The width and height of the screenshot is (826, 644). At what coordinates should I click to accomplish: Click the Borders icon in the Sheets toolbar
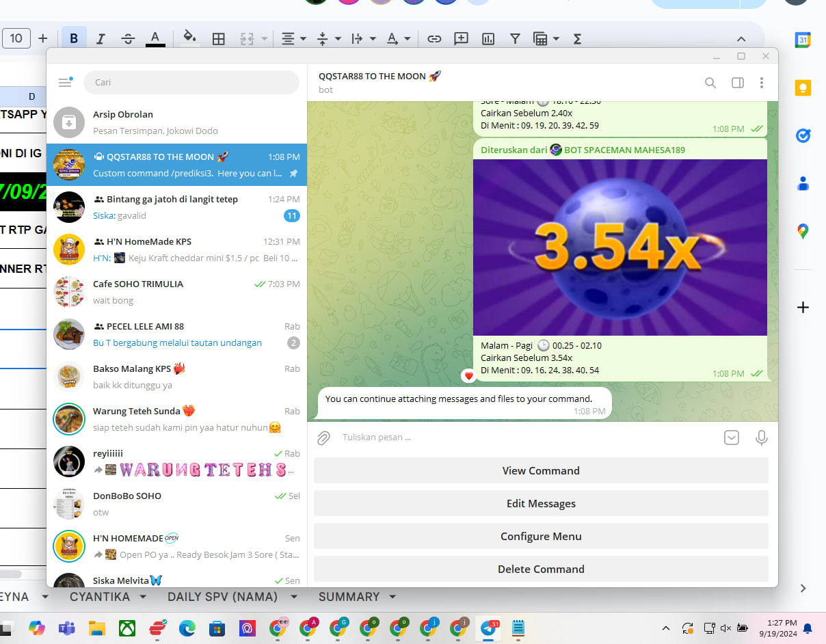pyautogui.click(x=219, y=39)
